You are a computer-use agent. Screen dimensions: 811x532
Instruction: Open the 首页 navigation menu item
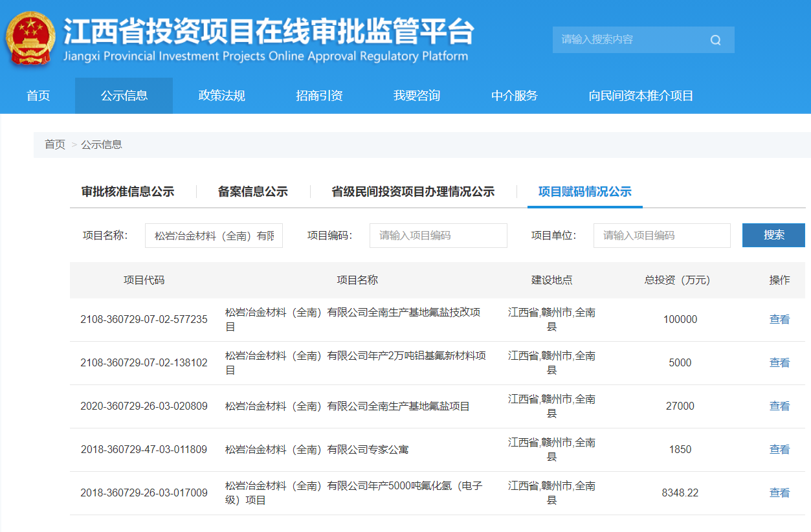point(38,96)
